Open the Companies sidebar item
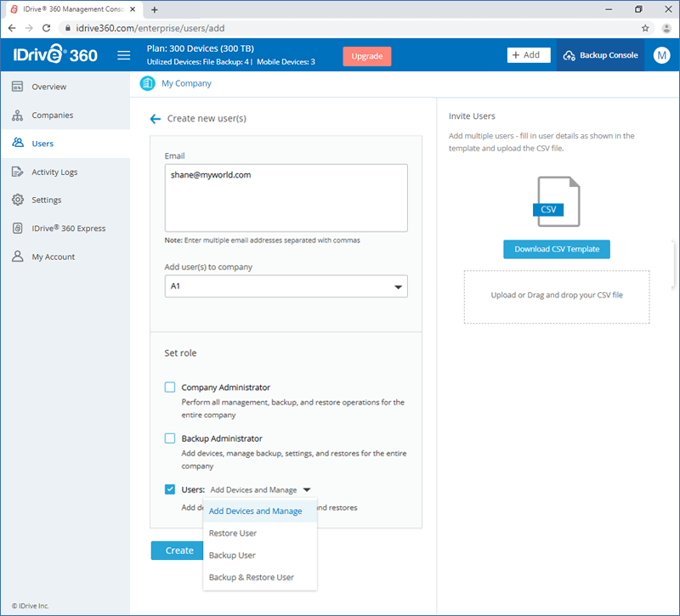The height and width of the screenshot is (616, 680). [65, 115]
